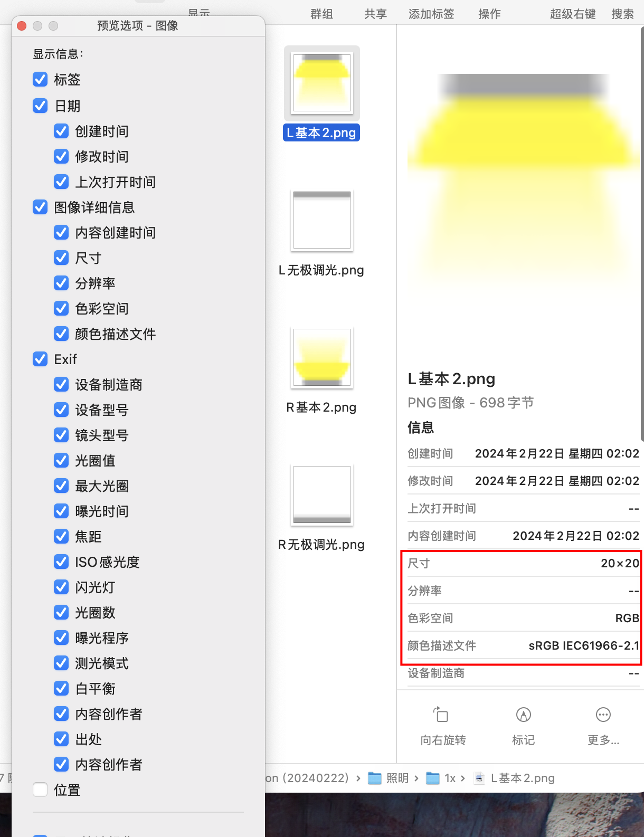This screenshot has height=837, width=644.
Task: Open the 群组 toolbar menu
Action: point(321,14)
